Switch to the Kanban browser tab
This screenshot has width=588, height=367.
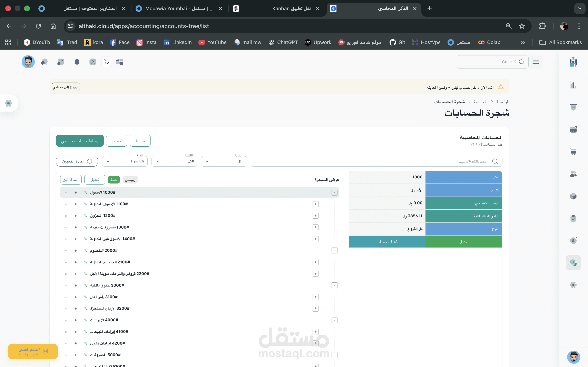tap(291, 9)
